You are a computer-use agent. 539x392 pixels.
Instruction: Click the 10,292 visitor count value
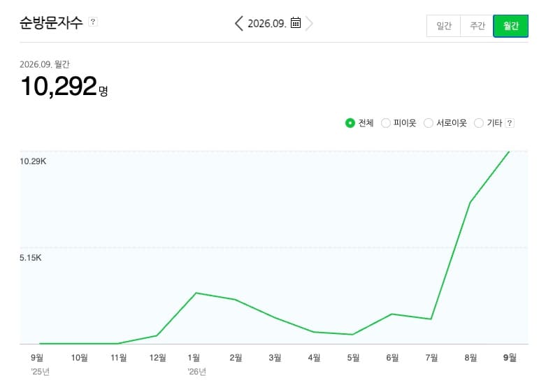pyautogui.click(x=59, y=85)
